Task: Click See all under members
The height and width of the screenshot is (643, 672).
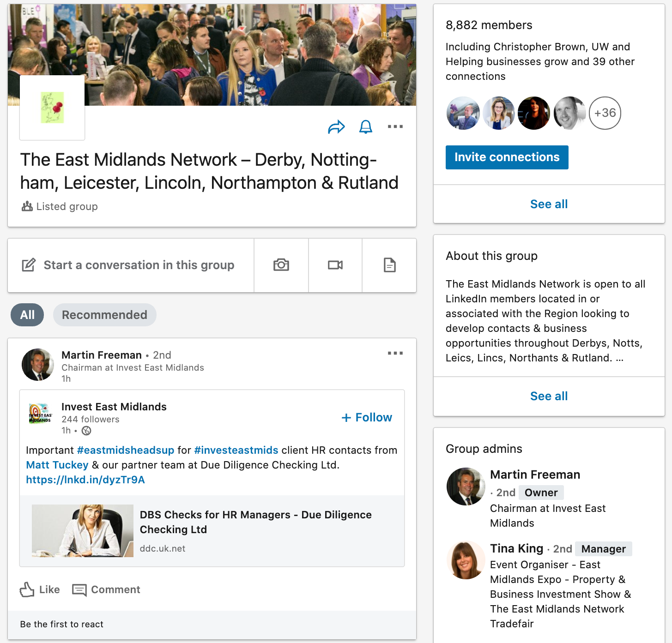Action: (549, 204)
